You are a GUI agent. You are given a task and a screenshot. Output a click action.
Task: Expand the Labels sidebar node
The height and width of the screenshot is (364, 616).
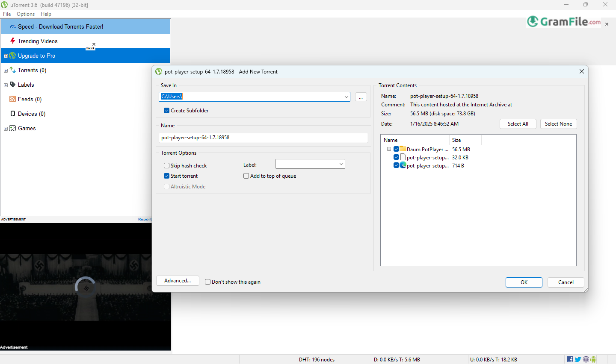[6, 85]
